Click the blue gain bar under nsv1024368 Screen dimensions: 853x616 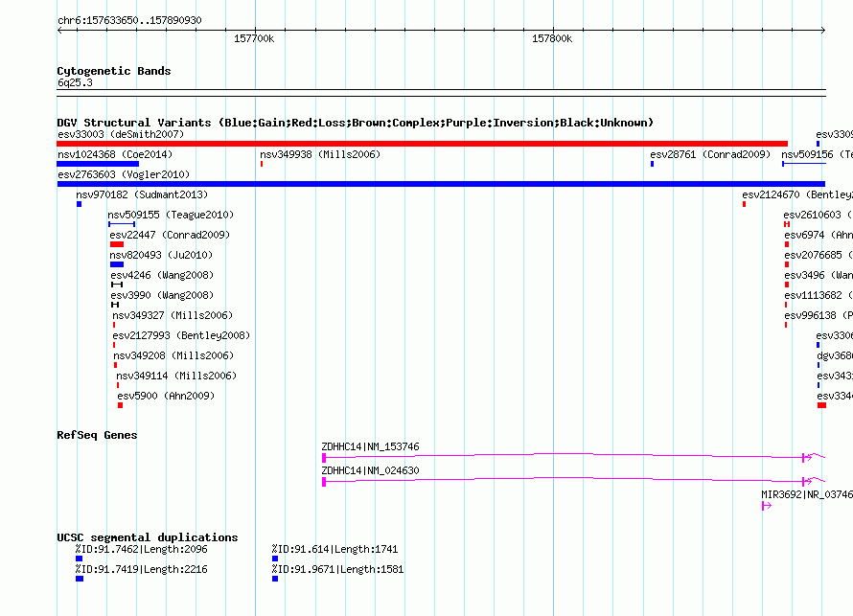98,164
